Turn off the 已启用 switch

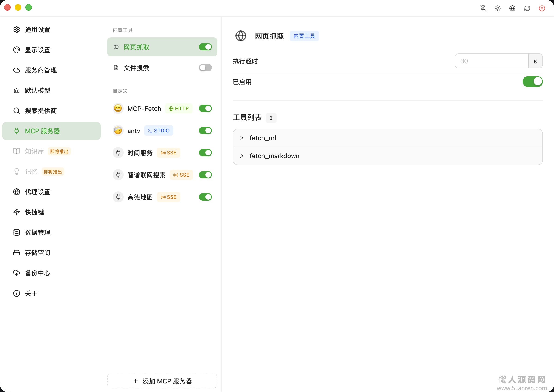[532, 82]
